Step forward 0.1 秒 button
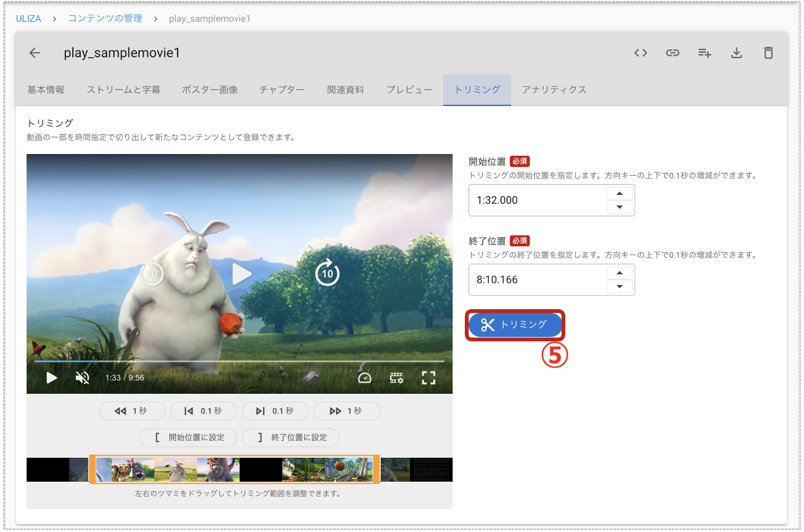Screen dimensions: 804x532 click(x=275, y=411)
